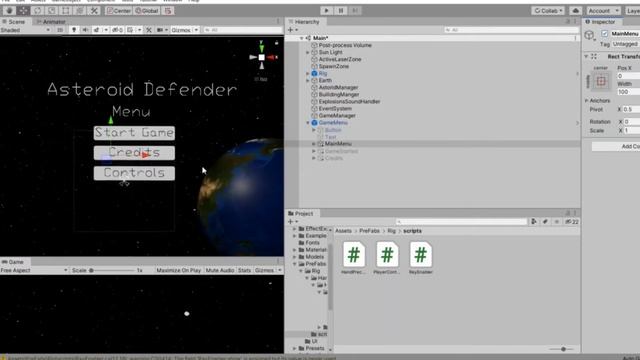
Task: Click the favorite star icon in Project toolbar
Action: (x=557, y=222)
